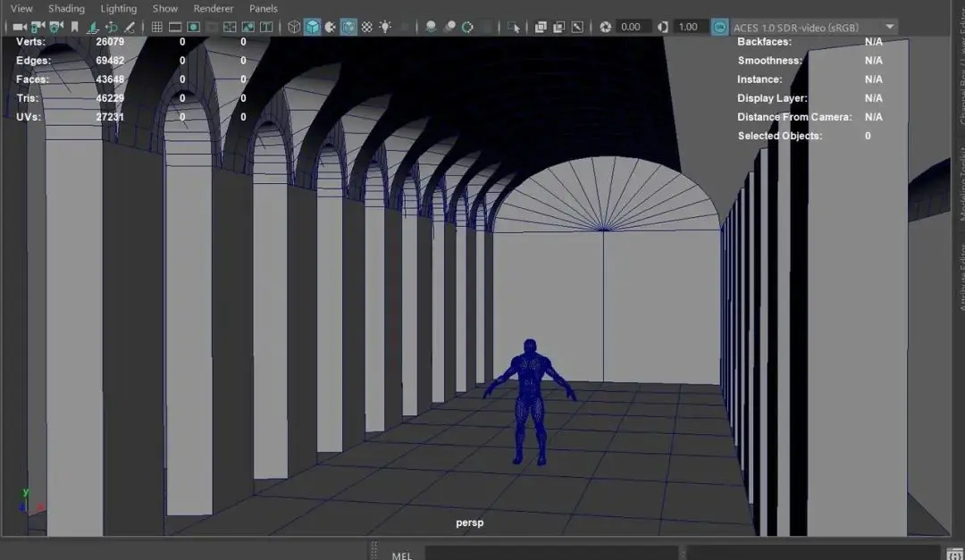This screenshot has width=965, height=560.
Task: Switch to Wireframe shading cube icon
Action: (x=294, y=27)
